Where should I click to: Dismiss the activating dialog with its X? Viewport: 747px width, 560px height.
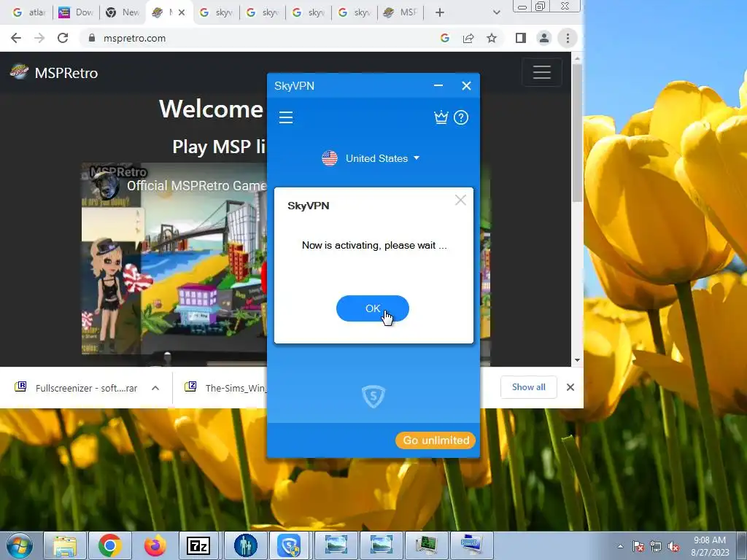click(460, 200)
